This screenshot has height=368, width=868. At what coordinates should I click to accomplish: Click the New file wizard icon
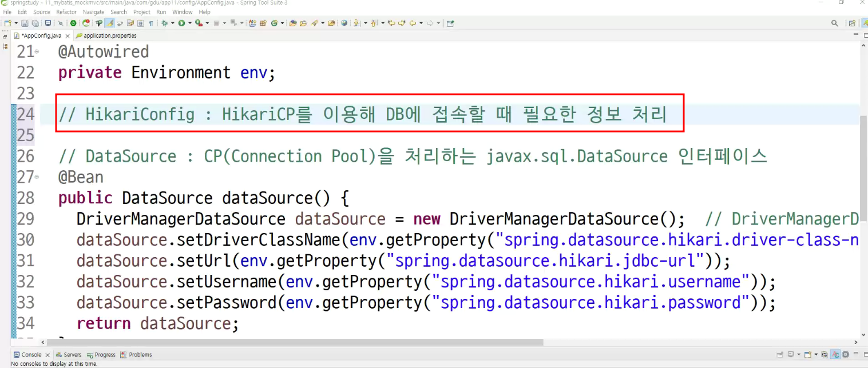(7, 23)
